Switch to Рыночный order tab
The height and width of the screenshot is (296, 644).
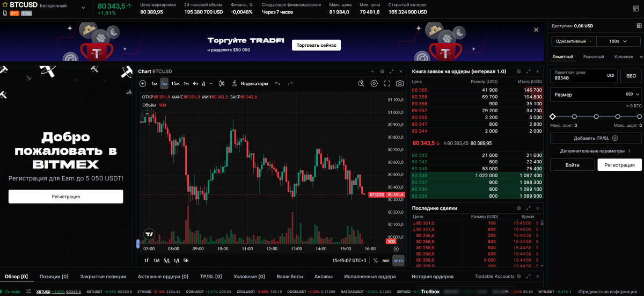[594, 57]
